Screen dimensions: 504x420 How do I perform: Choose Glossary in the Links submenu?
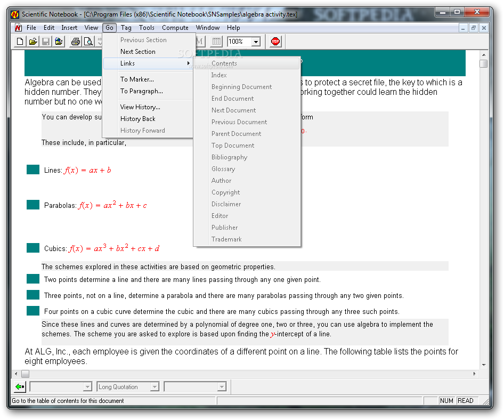coord(247,169)
